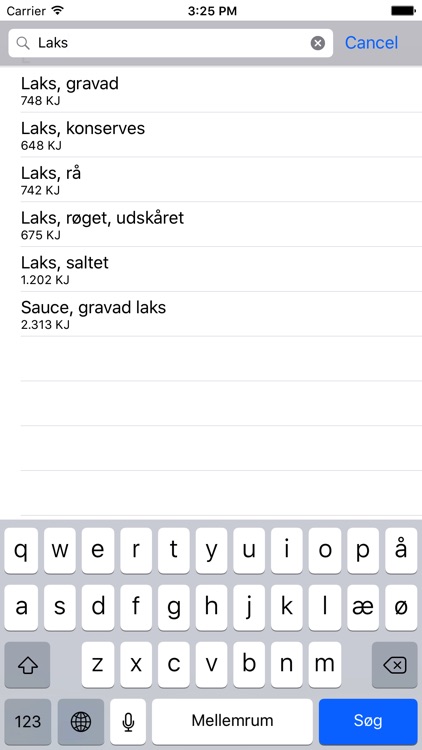The width and height of the screenshot is (422, 750).
Task: Open Laks, rå entry
Action: pos(221,179)
